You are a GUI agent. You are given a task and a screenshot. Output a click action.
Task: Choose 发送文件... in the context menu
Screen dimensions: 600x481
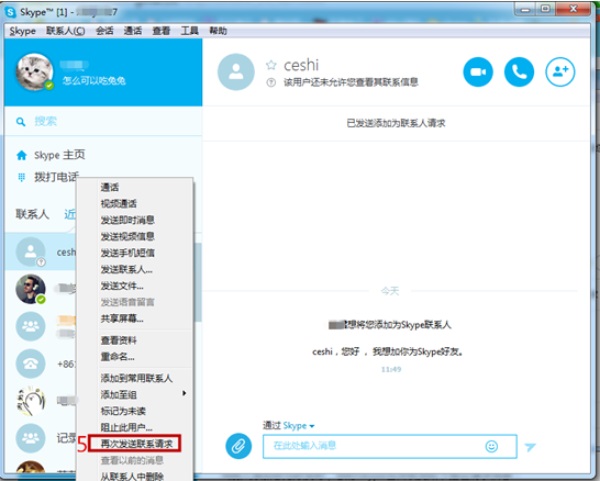(x=135, y=286)
